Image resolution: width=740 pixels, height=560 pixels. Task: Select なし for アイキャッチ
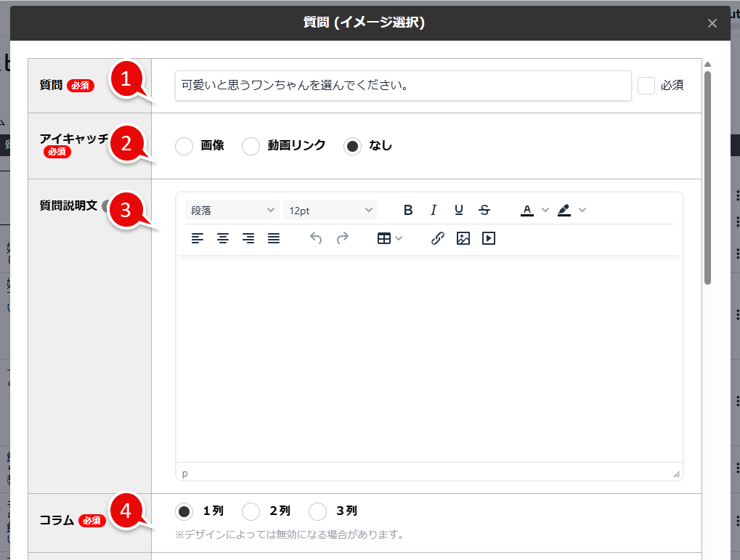click(x=351, y=146)
